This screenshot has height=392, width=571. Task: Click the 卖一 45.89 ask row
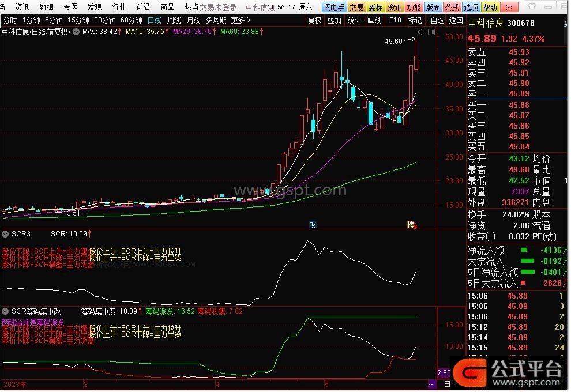tap(498, 94)
